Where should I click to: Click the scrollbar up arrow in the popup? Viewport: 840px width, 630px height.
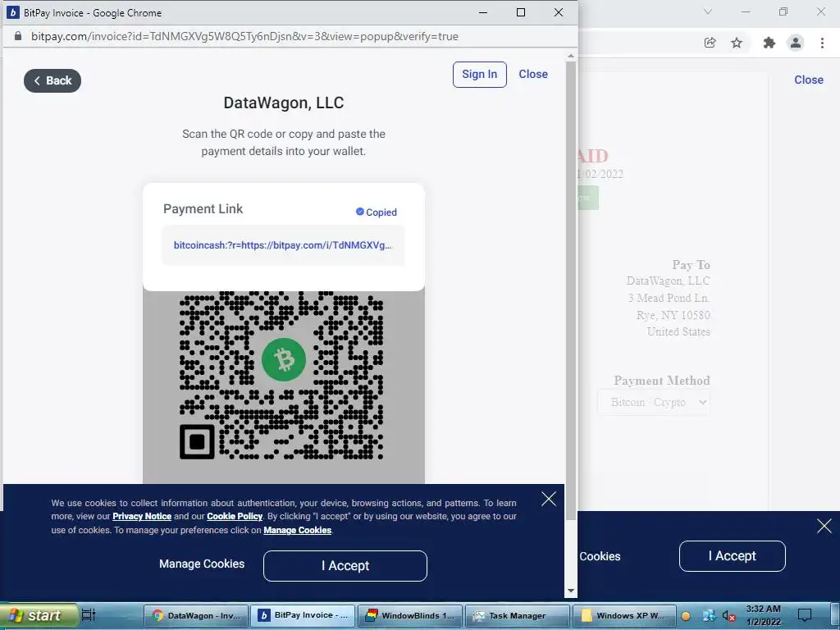[x=571, y=56]
